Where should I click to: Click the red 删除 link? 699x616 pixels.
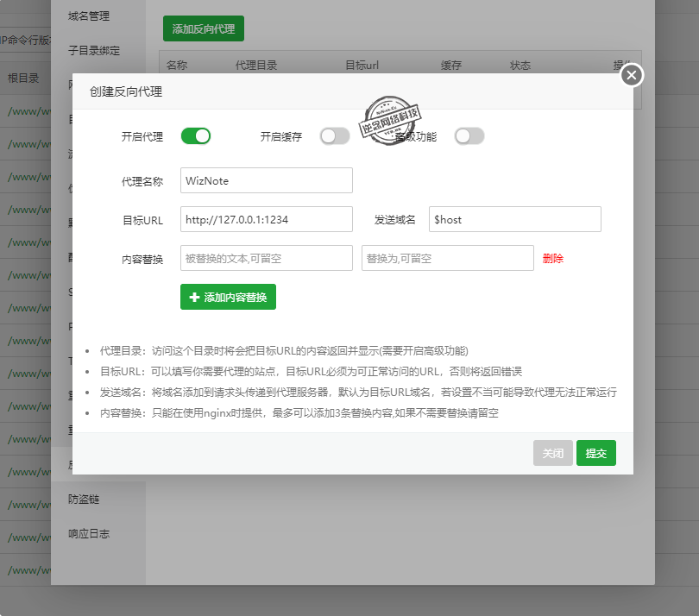point(553,259)
